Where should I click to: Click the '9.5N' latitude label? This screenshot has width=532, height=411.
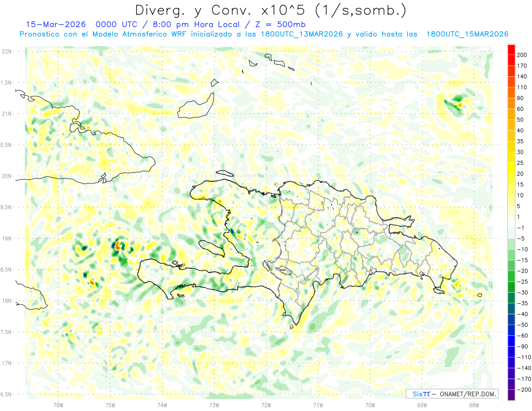[7, 207]
